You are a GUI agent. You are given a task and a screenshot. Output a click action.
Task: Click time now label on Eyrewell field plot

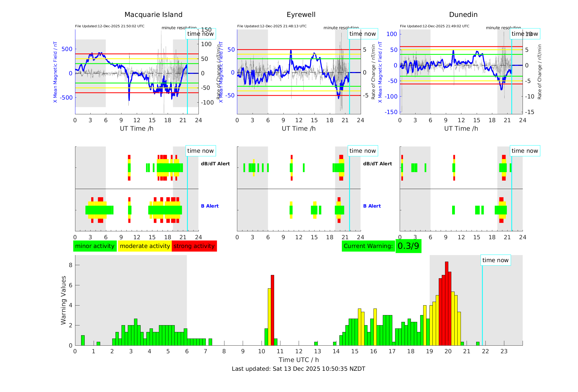363,34
